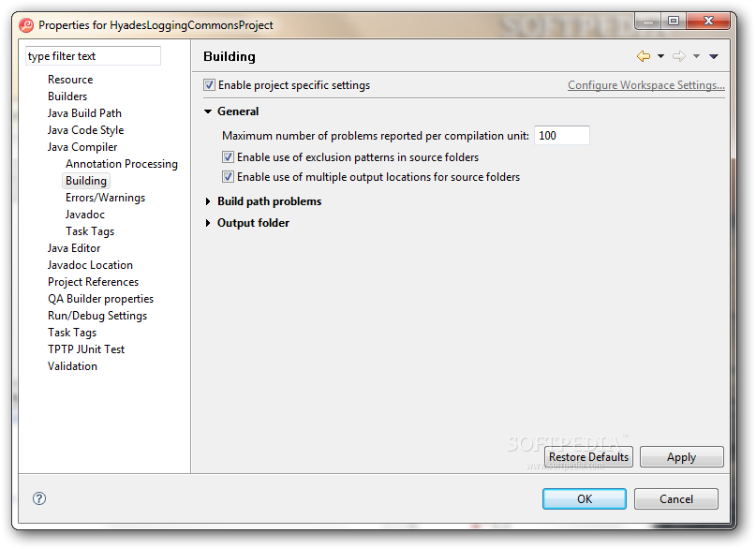Open Javadoc Location page
Viewport: 756px width, 549px height.
[90, 265]
